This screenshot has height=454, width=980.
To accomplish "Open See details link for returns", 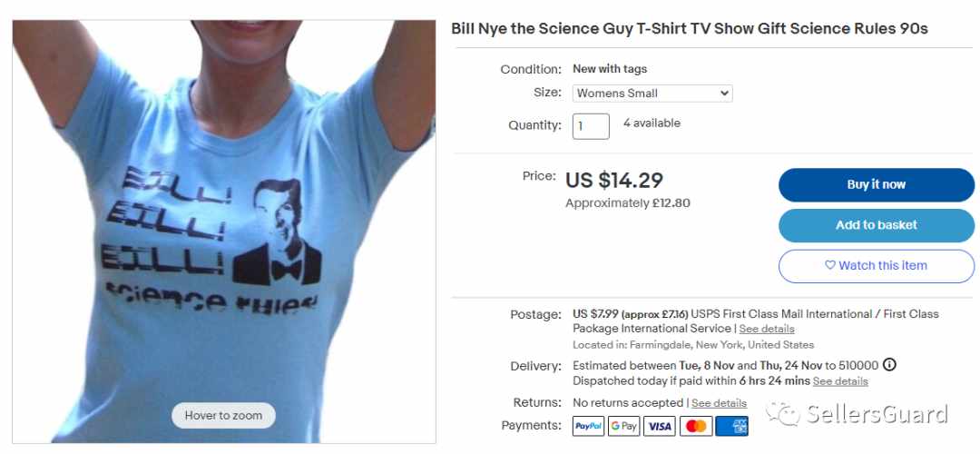I will 719,403.
